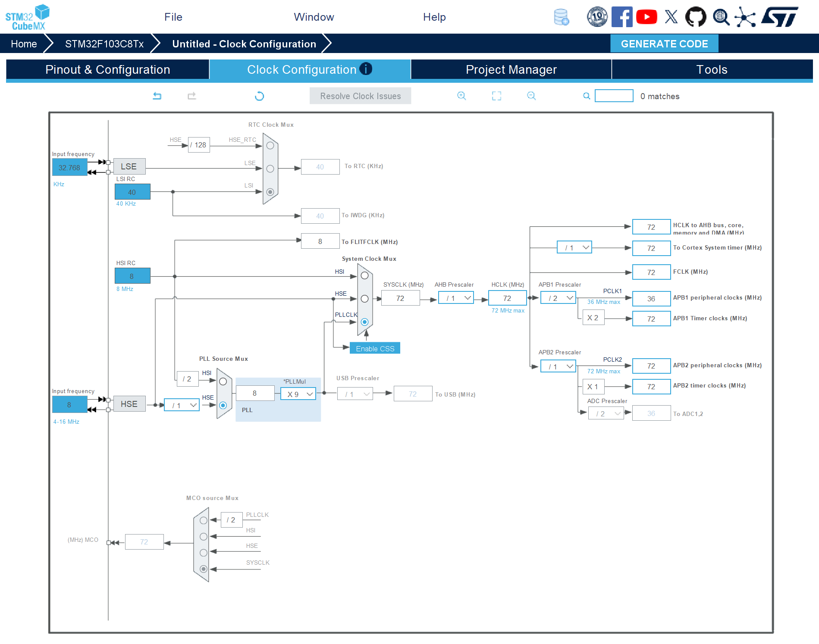Open the APB2 Prescaler dropdown

[558, 366]
